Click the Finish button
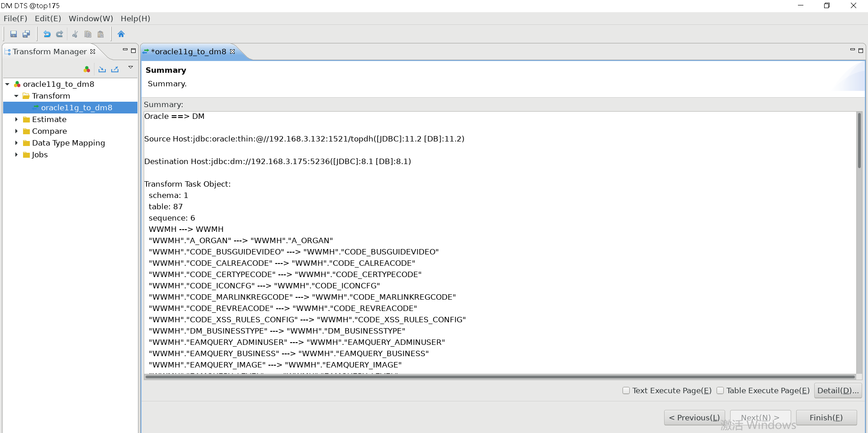This screenshot has height=433, width=868. pos(826,418)
